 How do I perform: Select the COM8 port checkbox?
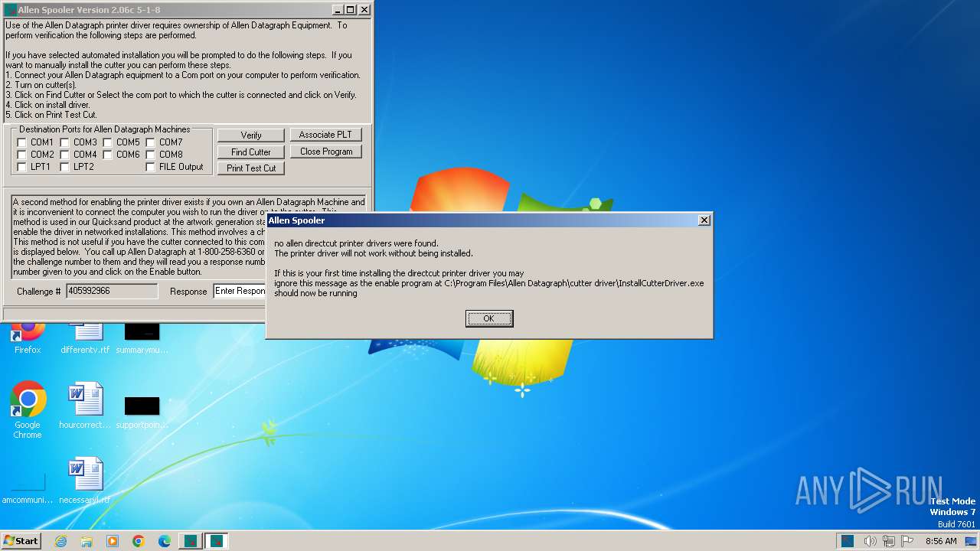click(150, 155)
